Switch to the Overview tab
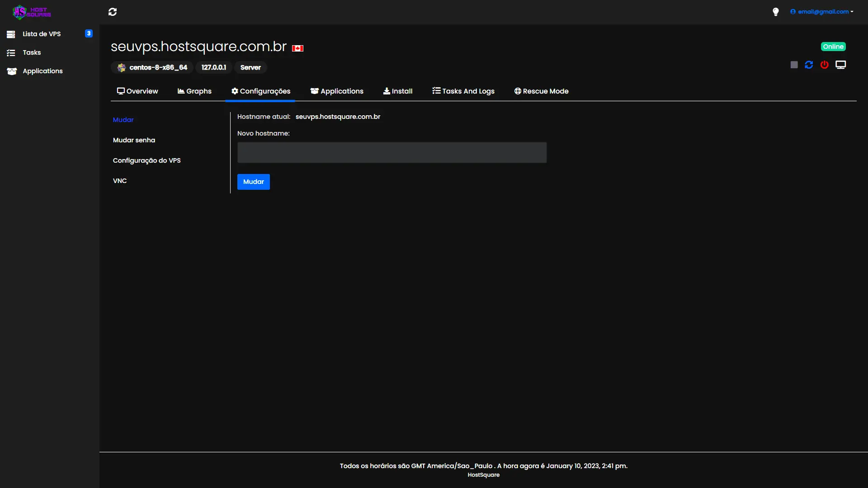This screenshot has width=868, height=488. click(x=137, y=91)
